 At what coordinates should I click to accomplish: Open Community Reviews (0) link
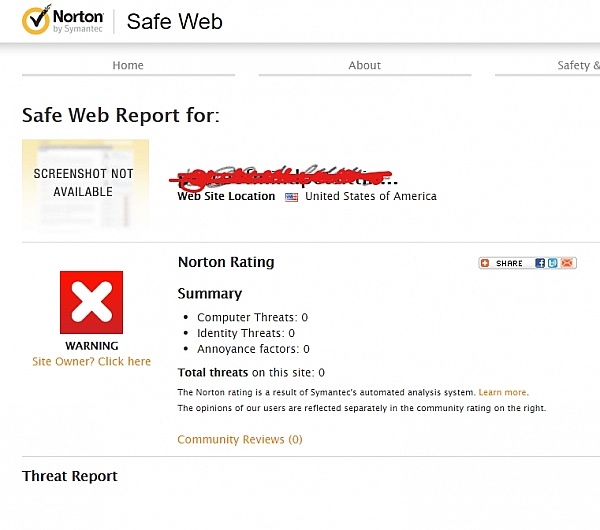(x=239, y=439)
